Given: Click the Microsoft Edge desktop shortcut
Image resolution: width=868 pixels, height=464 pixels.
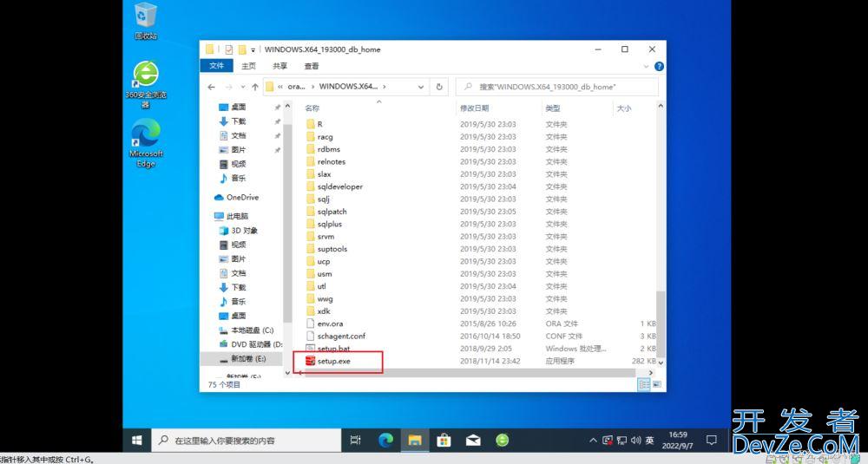Looking at the screenshot, I should tap(146, 144).
